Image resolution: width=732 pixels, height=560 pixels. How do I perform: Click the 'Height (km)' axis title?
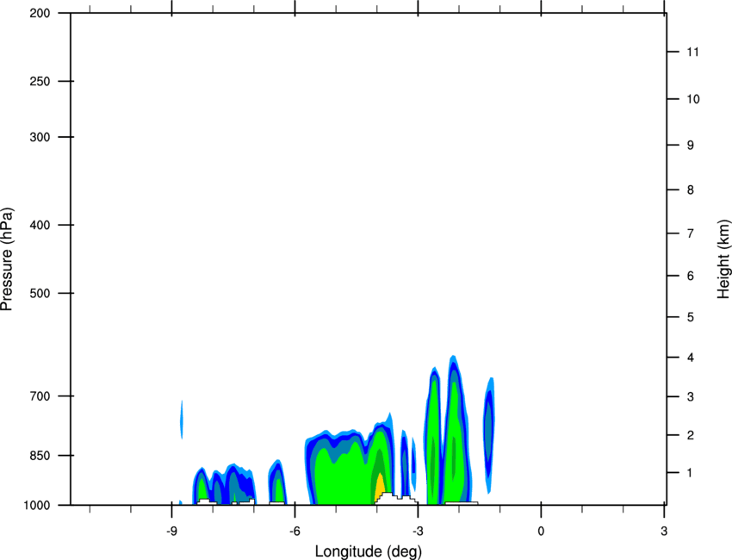[x=723, y=259]
